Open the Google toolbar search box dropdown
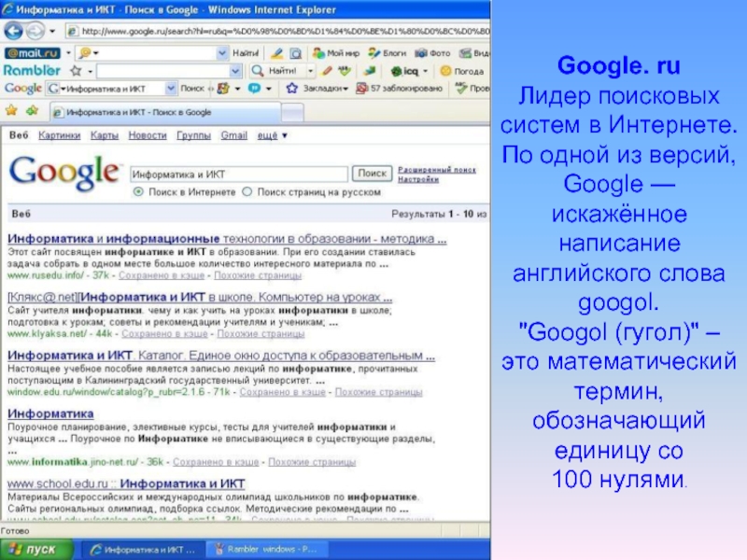747x560 pixels. coord(171,88)
